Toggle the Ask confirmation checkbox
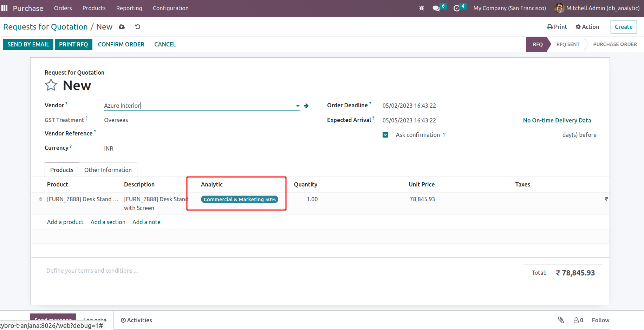Viewport: 644px width, 330px height. click(x=385, y=135)
